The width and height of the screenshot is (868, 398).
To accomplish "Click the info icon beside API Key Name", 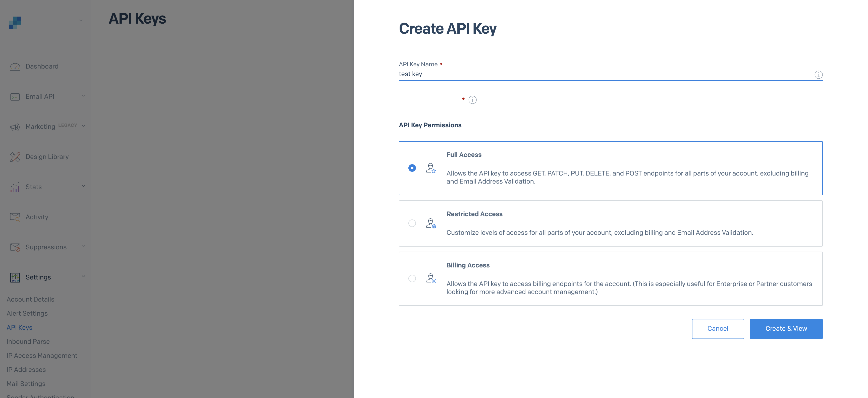I will pos(818,75).
